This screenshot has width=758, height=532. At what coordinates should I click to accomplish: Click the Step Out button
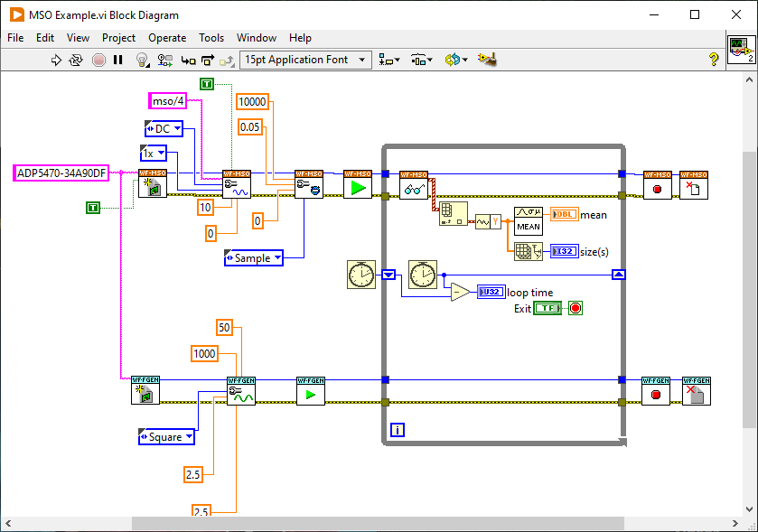click(x=227, y=60)
